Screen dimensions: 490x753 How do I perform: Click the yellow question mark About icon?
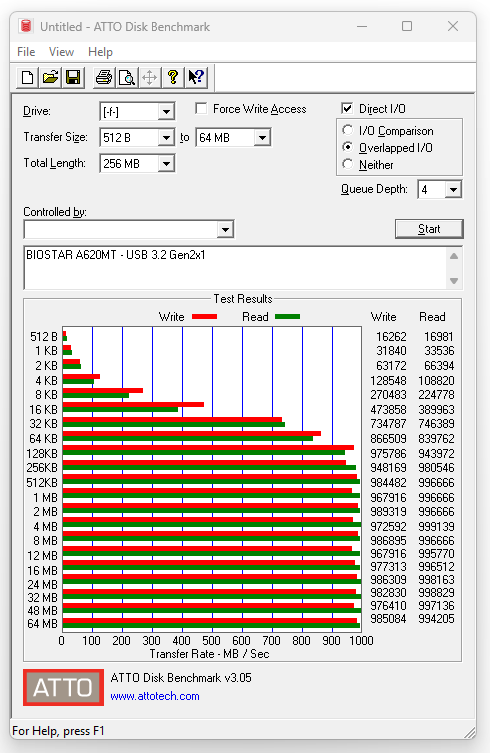[x=173, y=77]
